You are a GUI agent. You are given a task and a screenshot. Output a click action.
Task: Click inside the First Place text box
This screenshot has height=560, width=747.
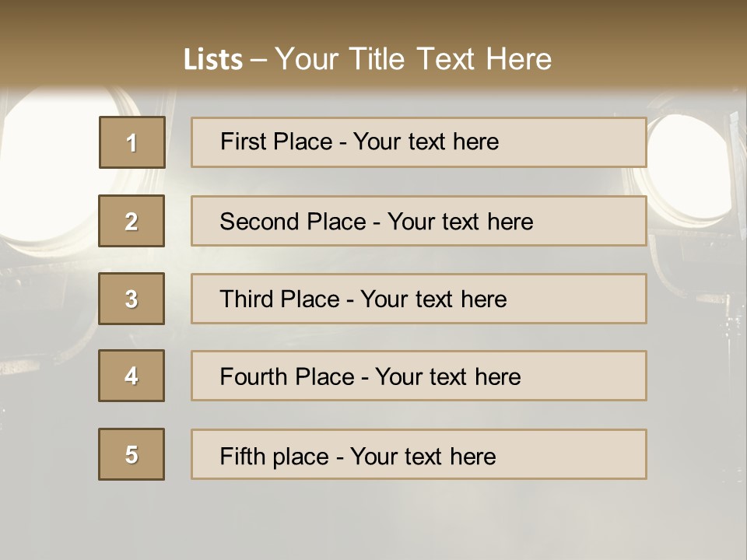pyautogui.click(x=419, y=142)
